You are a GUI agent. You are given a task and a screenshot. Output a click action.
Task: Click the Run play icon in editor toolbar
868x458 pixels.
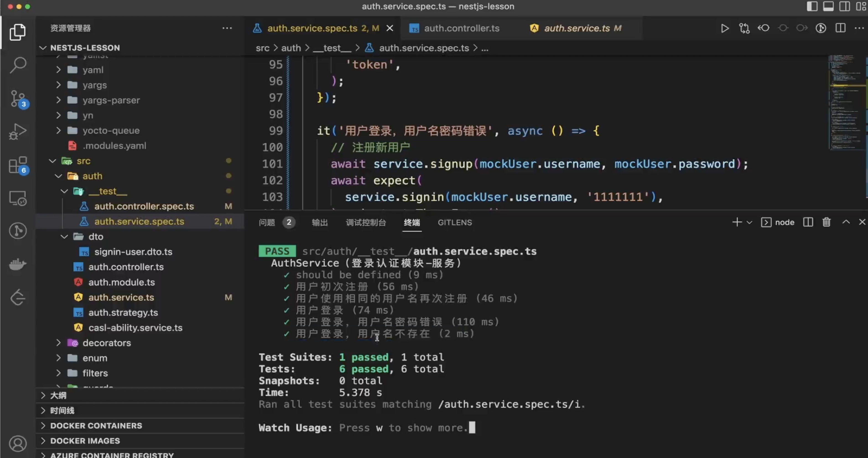pos(724,28)
